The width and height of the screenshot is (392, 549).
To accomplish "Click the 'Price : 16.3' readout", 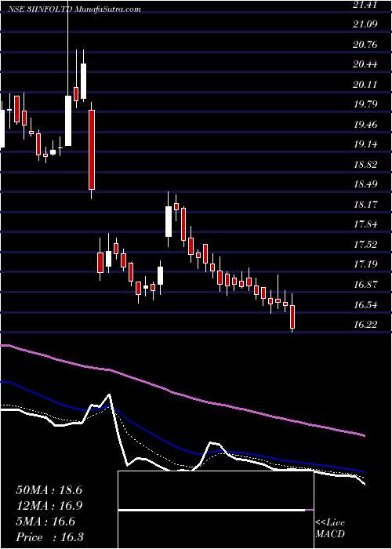I will coord(49,537).
